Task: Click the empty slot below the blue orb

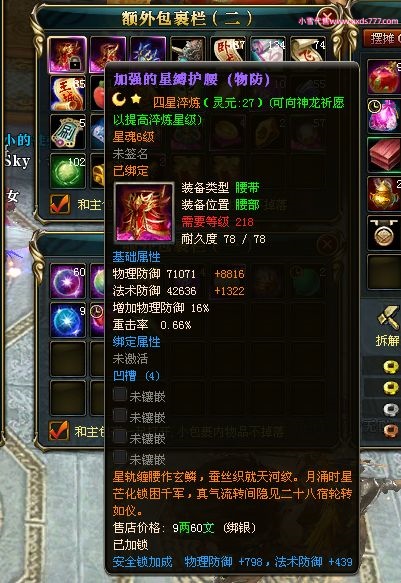Action: 68,358
